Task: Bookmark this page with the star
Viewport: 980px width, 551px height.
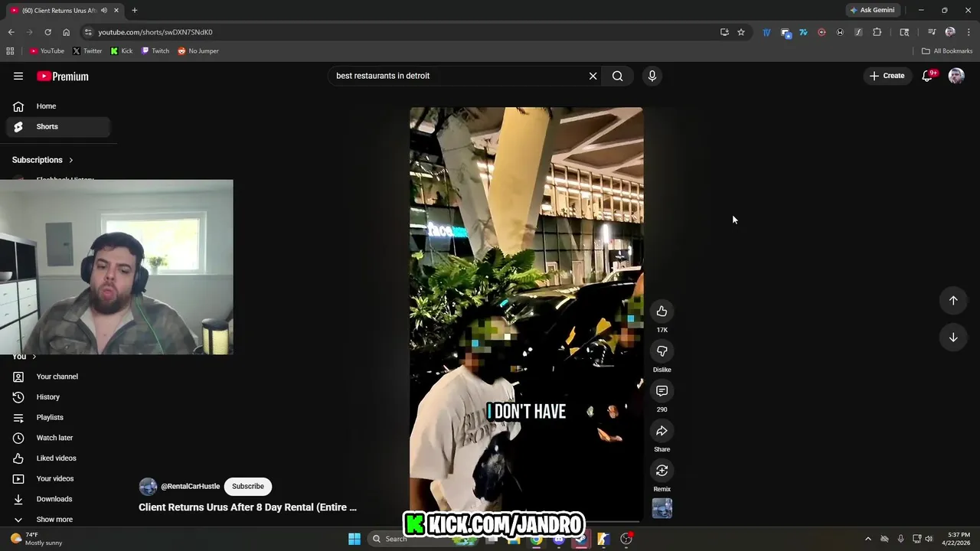Action: coord(741,32)
